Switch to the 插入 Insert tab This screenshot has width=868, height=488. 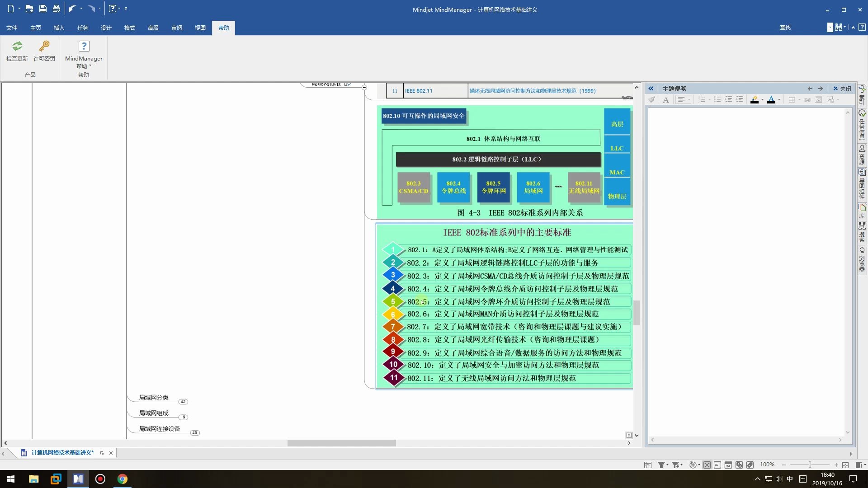tap(59, 28)
